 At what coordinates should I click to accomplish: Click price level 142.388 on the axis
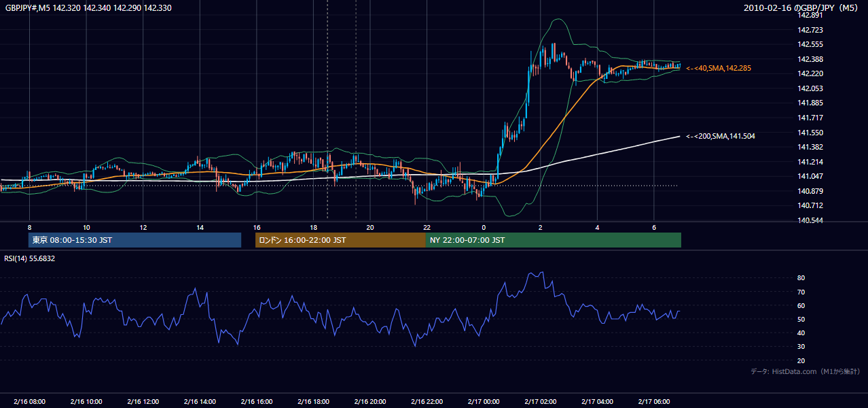click(x=810, y=59)
